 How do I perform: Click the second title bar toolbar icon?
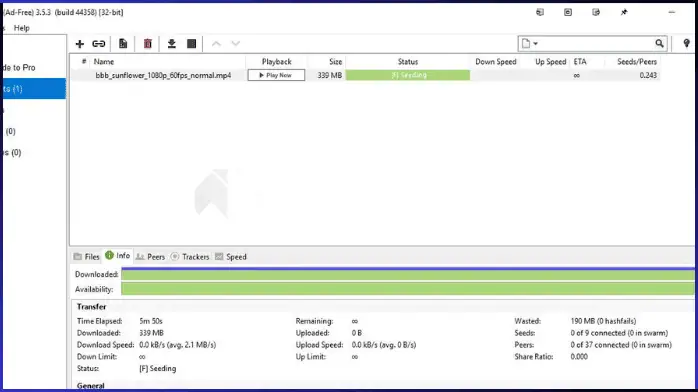coord(568,12)
